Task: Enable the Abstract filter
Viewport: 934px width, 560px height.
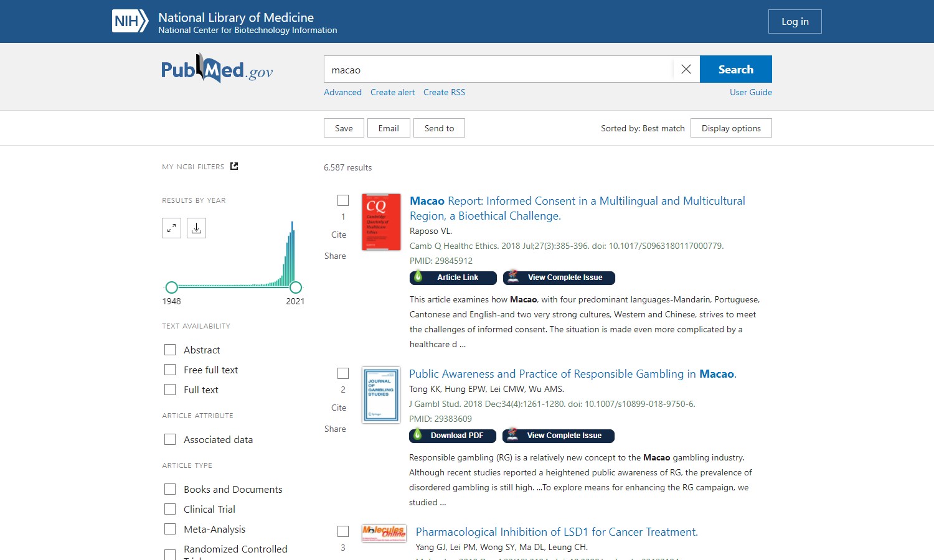Action: click(x=170, y=350)
